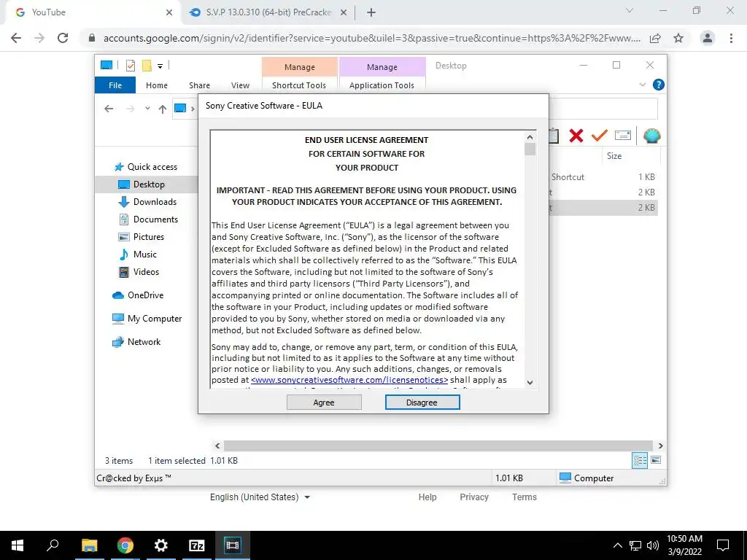747x560 pixels.
Task: Bookmark this page with star icon
Action: click(678, 38)
